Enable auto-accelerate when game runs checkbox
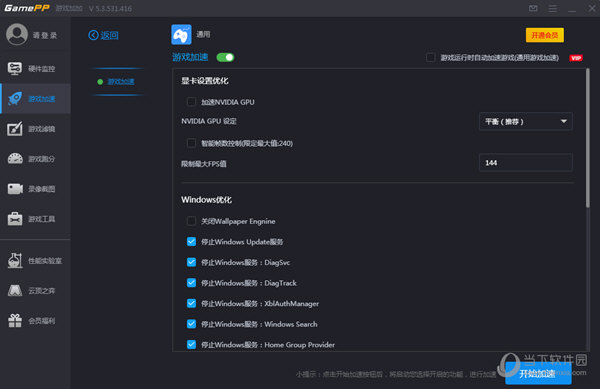The height and width of the screenshot is (389, 600). pyautogui.click(x=430, y=57)
